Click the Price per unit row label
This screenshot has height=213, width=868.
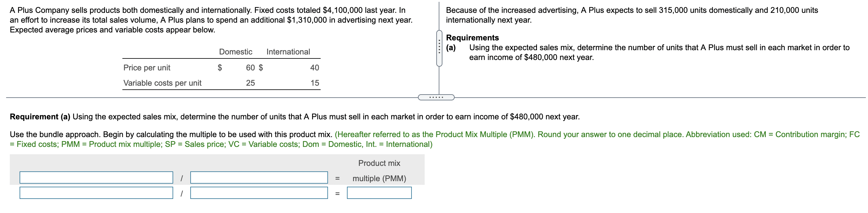147,68
